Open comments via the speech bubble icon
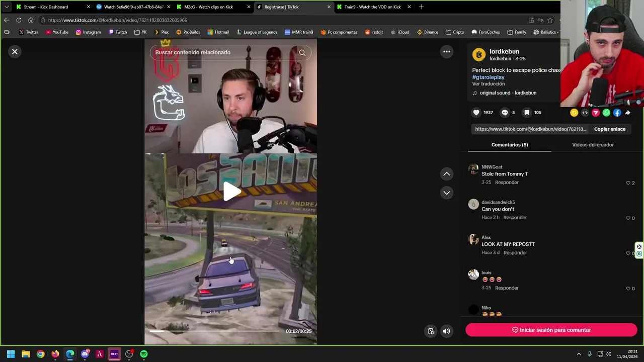The width and height of the screenshot is (644, 362). (505, 113)
